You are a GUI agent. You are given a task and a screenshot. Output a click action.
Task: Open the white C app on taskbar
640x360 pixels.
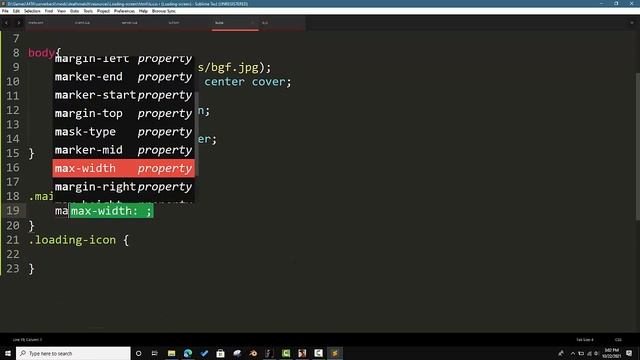pyautogui.click(x=318, y=353)
